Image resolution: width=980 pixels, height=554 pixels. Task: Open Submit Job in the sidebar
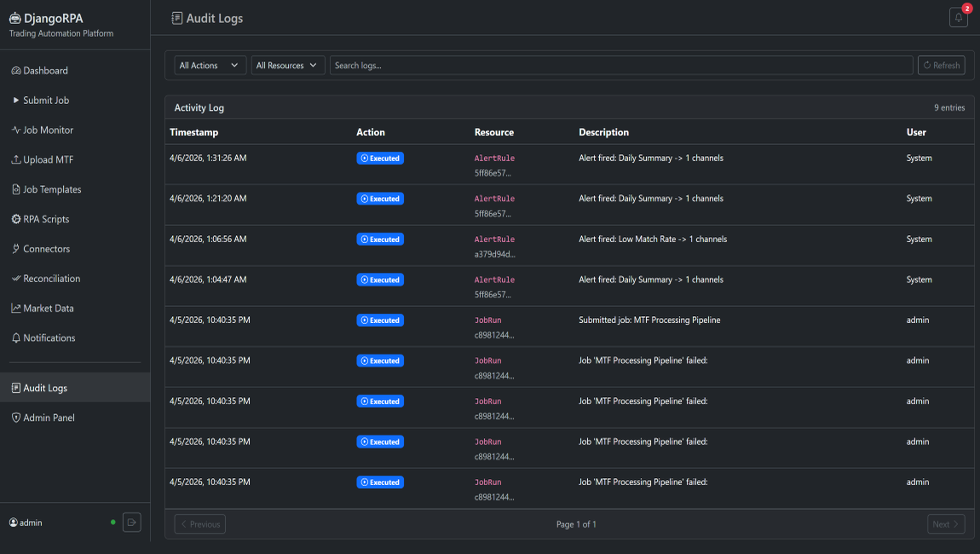[x=46, y=101]
